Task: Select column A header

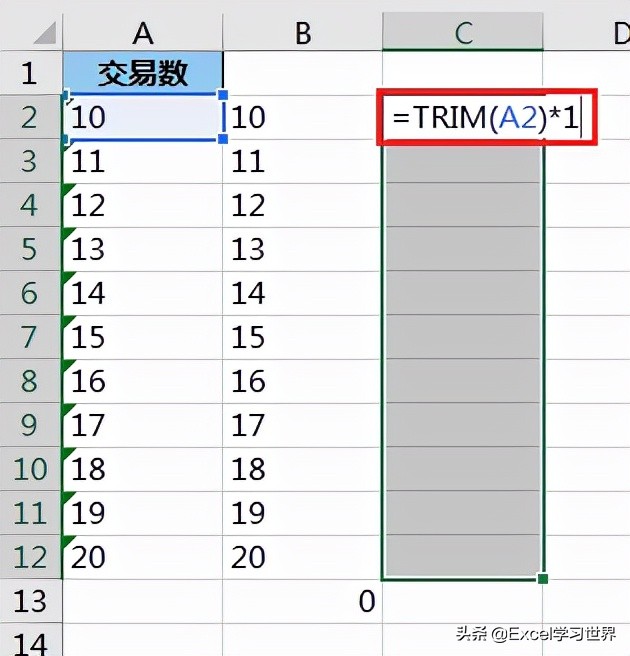Action: (143, 33)
